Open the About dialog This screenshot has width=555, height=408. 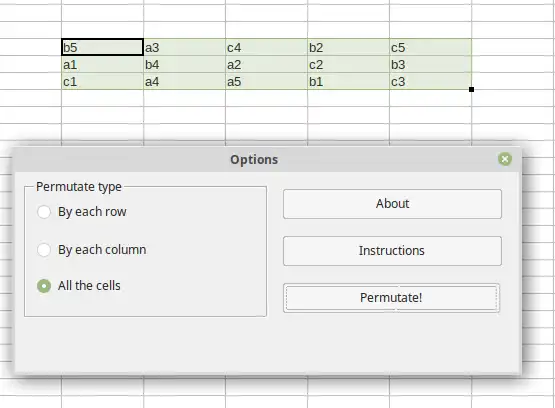click(392, 204)
